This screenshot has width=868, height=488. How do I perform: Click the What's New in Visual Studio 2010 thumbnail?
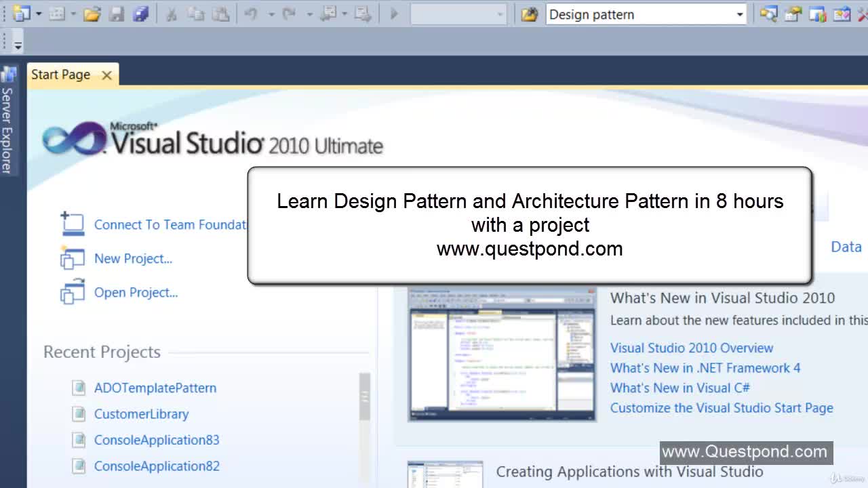pos(502,354)
